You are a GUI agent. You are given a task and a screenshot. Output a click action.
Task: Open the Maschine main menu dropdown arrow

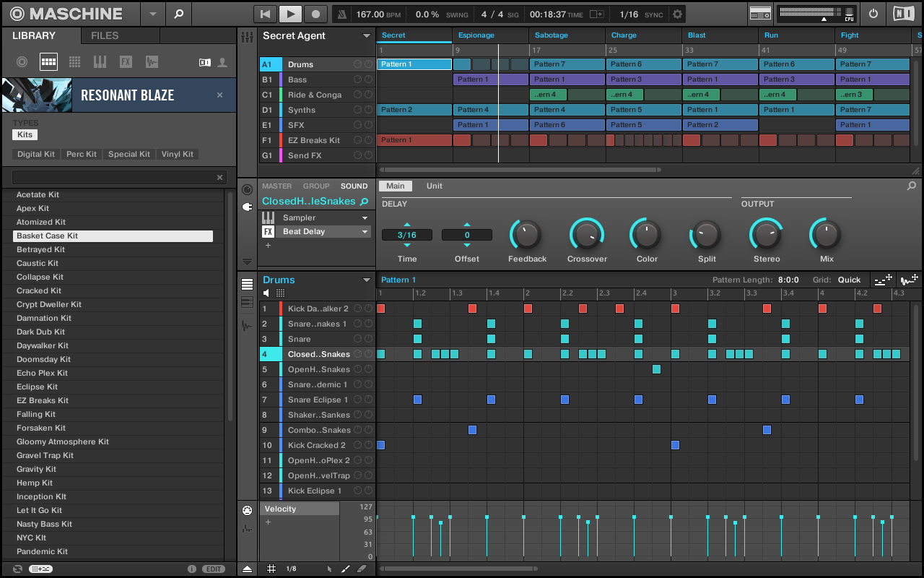152,14
